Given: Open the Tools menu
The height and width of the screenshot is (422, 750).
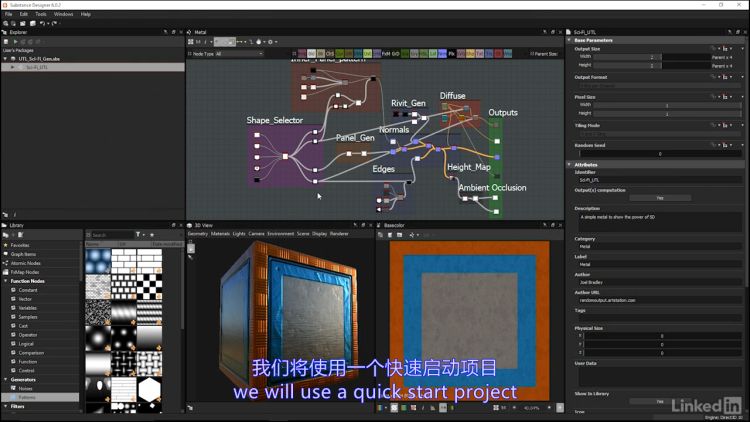Looking at the screenshot, I should pyautogui.click(x=41, y=14).
